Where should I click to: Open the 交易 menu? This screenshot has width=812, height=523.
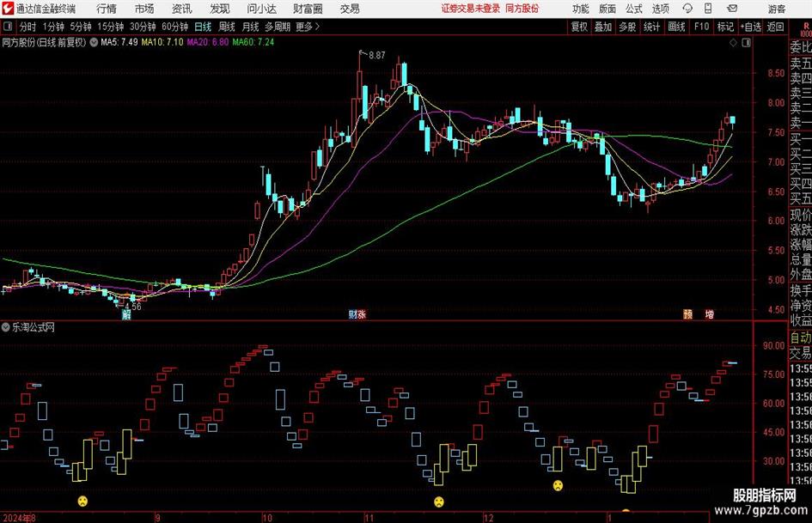(350, 9)
